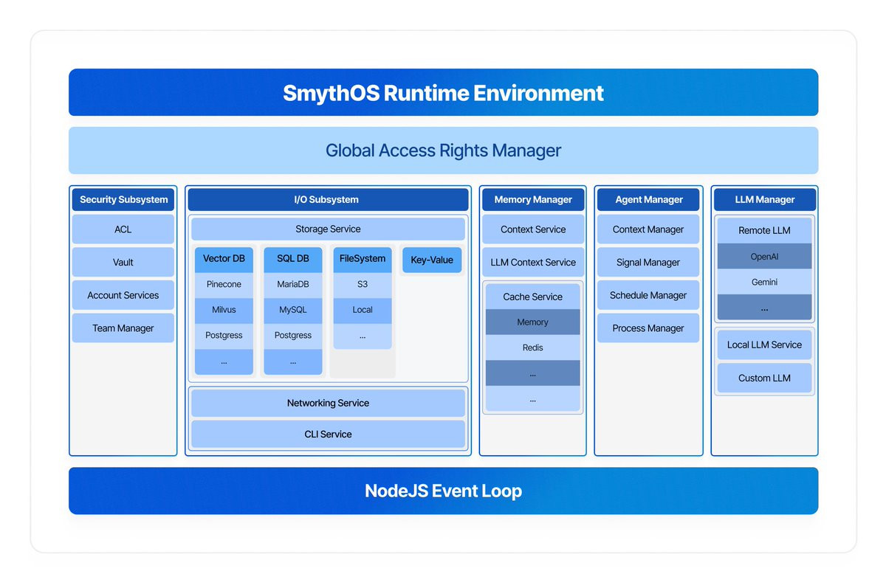
Task: Select the Gemini entry
Action: pyautogui.click(x=765, y=282)
